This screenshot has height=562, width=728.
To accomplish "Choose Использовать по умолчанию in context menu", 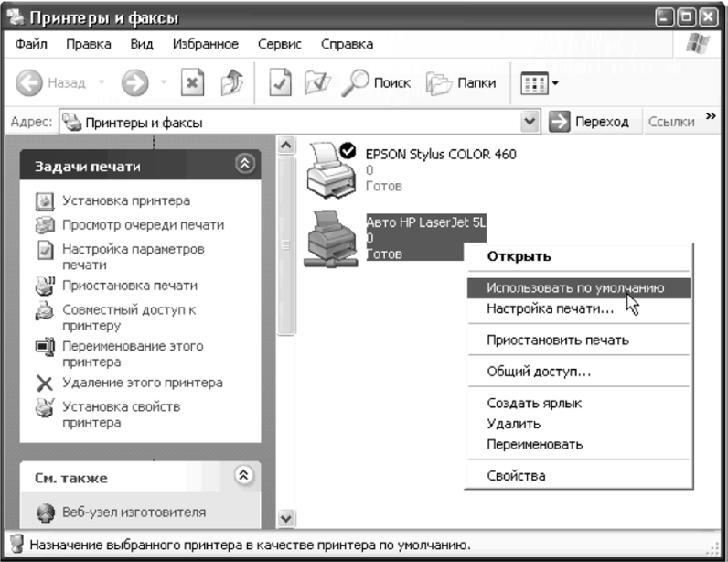I will click(579, 288).
